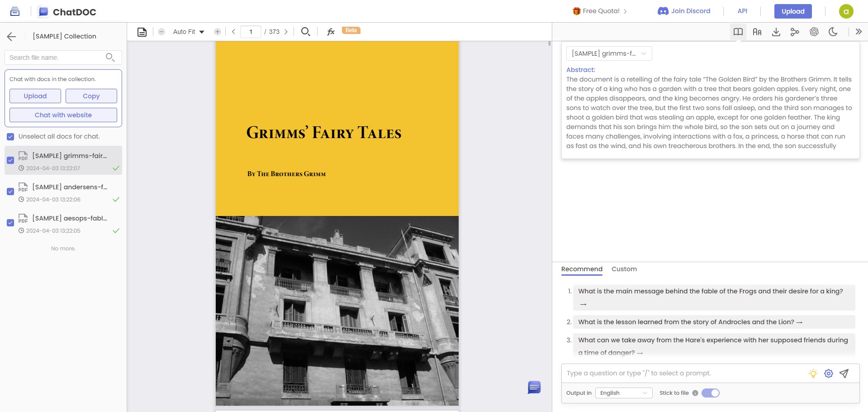Image resolution: width=868 pixels, height=412 pixels.
Task: Go back with the left arrow
Action: 12,37
